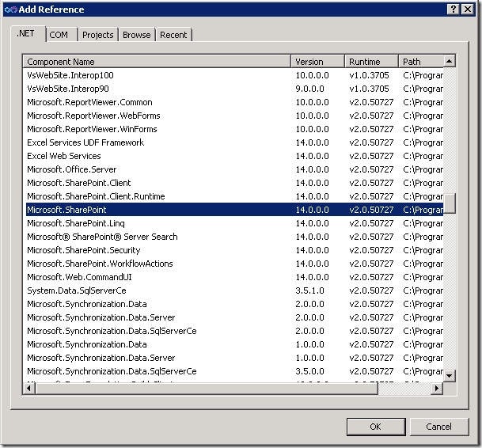Select highlighted Microsoft.SharePoint row
Screen dimensions: 482x448
click(x=234, y=210)
